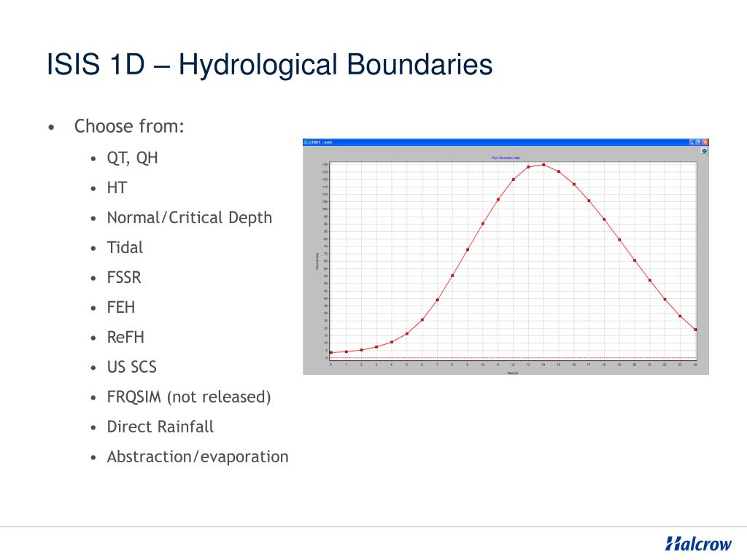Viewport: 747px width, 560px height.
Task: Click the 'FEH' bullet
Action: coord(121,307)
